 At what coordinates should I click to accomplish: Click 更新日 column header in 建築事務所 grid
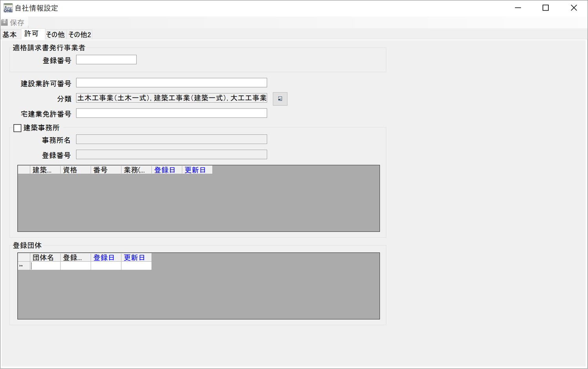click(195, 170)
